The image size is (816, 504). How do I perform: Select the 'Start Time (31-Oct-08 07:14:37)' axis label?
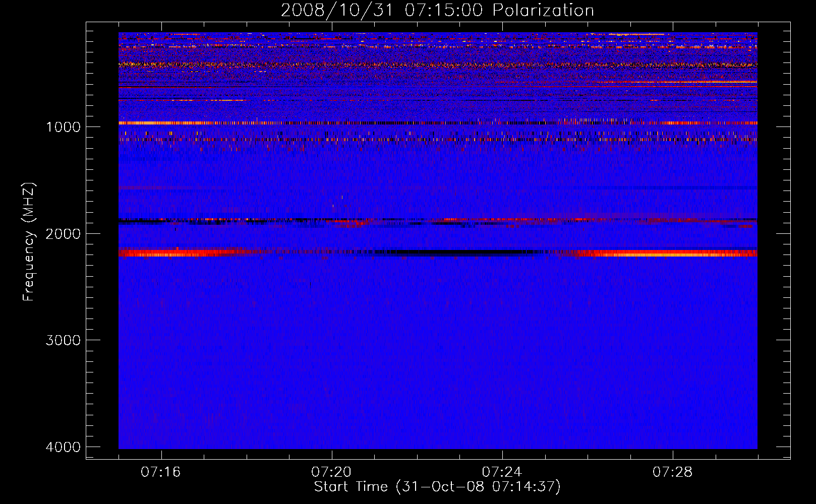(x=437, y=487)
